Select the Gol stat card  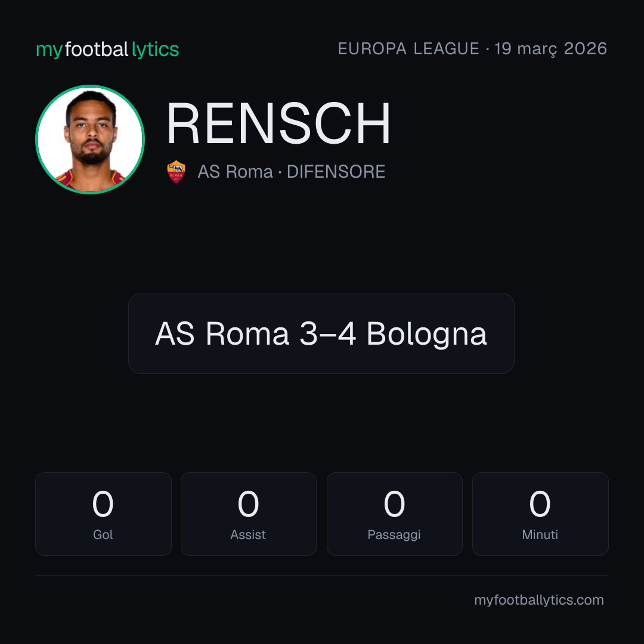pos(103,514)
